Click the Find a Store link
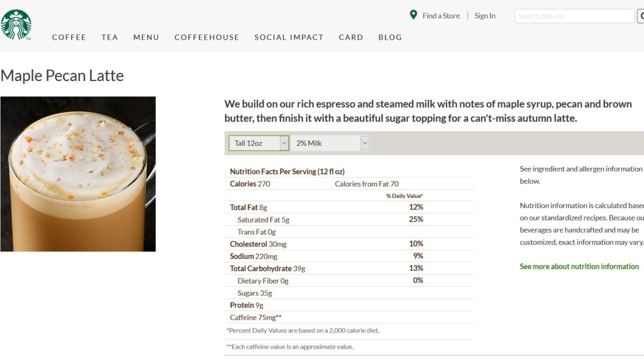The width and height of the screenshot is (644, 362). [441, 16]
